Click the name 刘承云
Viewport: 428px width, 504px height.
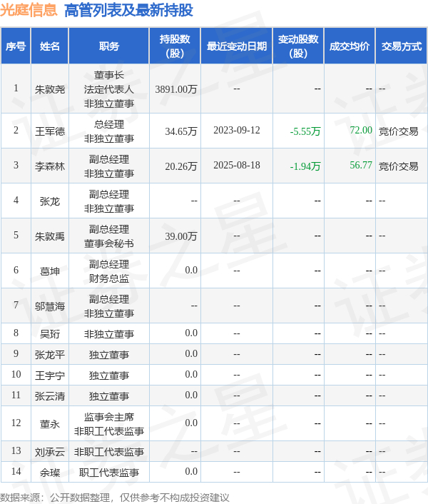pos(50,453)
